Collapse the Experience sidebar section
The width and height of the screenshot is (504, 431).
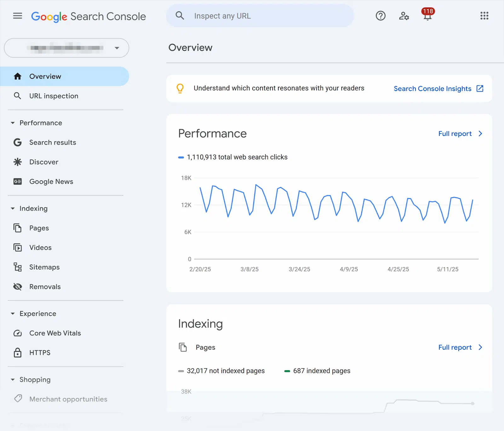pyautogui.click(x=13, y=314)
